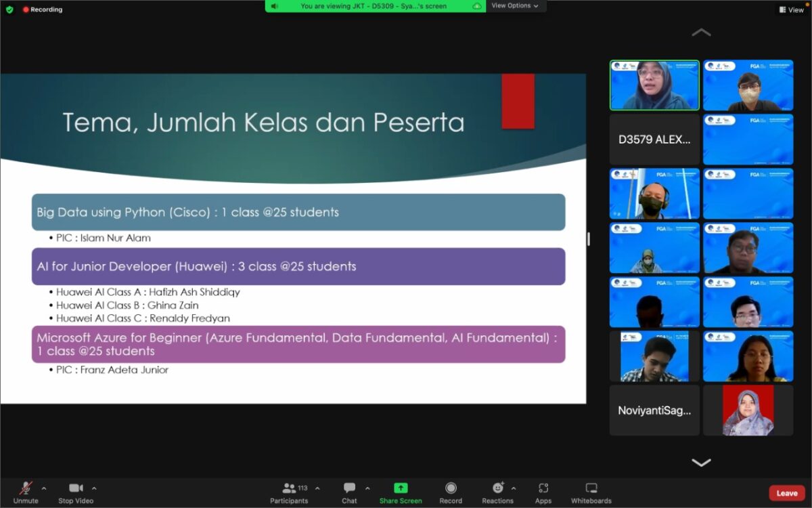This screenshot has width=812, height=508.
Task: Leave the meeting
Action: coord(787,493)
